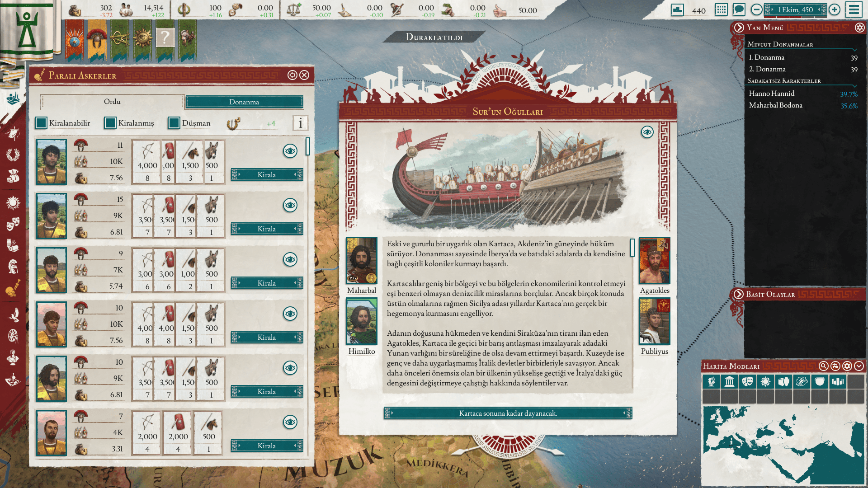Click the 4K mercenary leader portrait
Screen dimensions: 868x488
[x=52, y=433]
